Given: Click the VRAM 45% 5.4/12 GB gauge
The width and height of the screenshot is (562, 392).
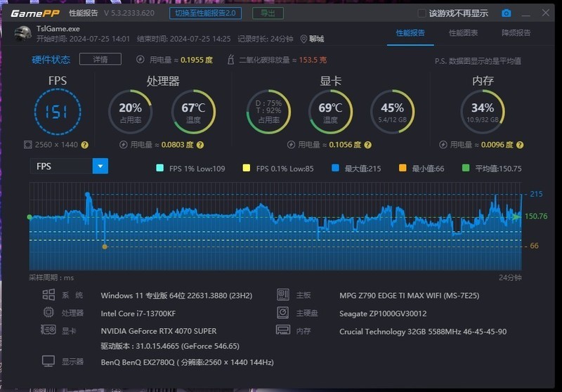Looking at the screenshot, I should [x=393, y=112].
